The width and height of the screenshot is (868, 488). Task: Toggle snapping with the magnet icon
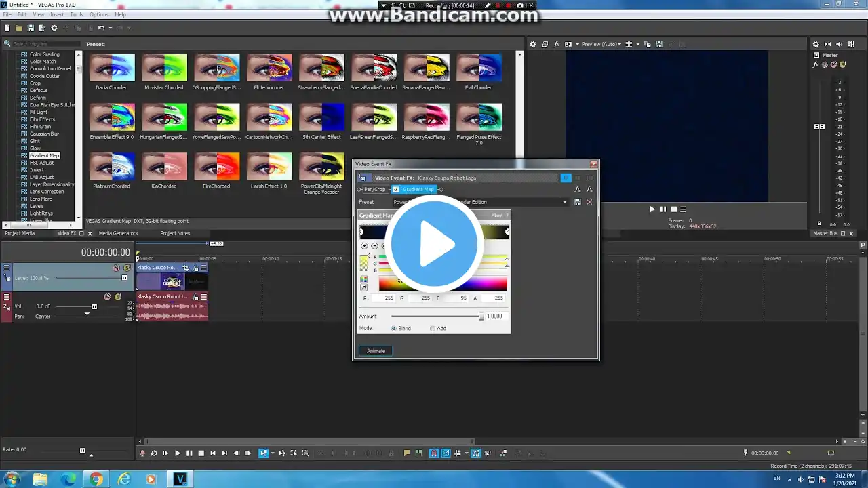pos(434,453)
